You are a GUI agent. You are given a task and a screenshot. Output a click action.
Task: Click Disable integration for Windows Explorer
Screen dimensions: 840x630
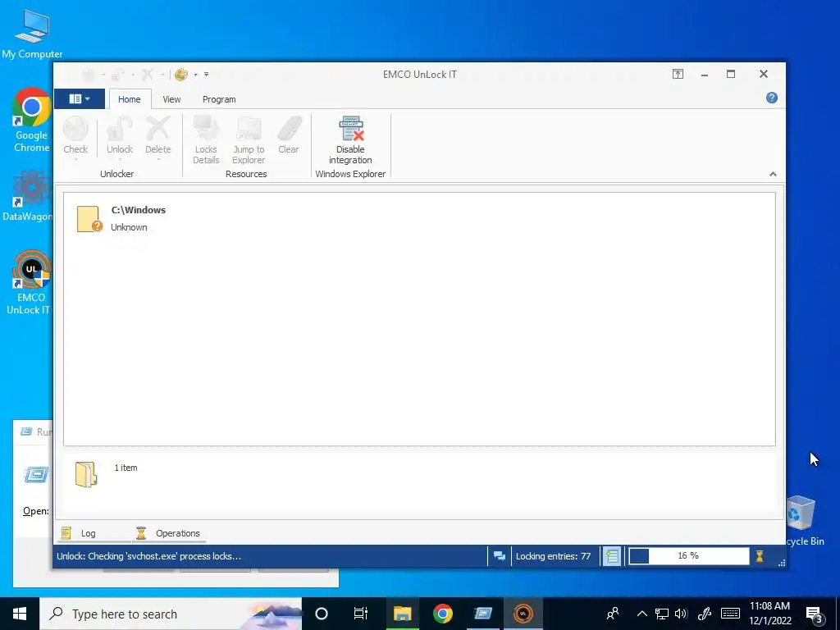(x=350, y=140)
